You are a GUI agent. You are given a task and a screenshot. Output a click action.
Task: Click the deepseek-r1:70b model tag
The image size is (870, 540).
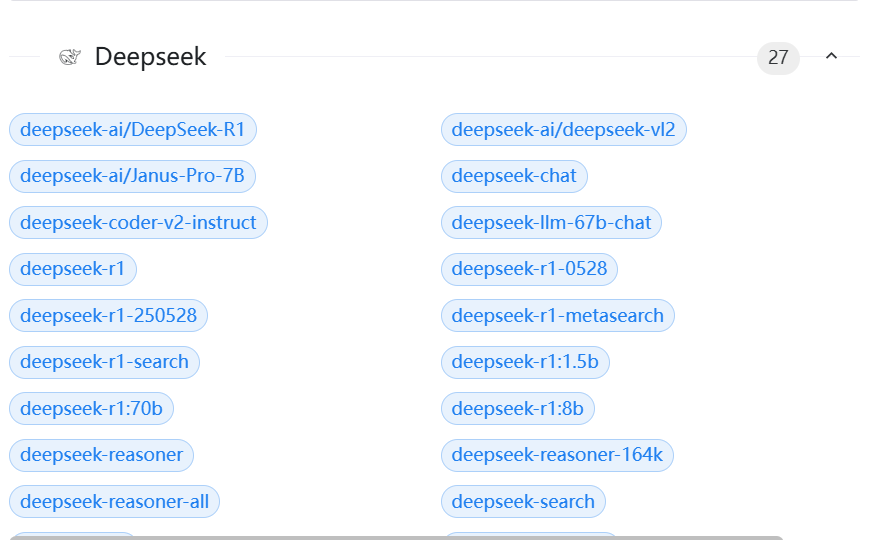point(92,408)
